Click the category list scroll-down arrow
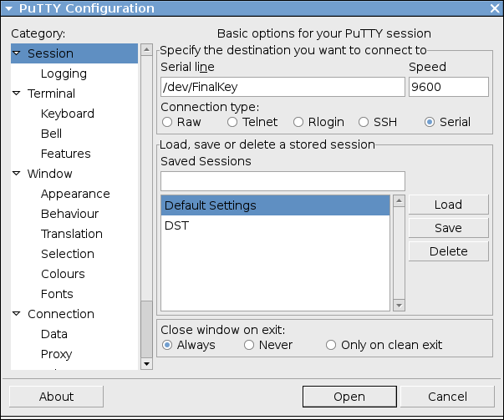Image resolution: width=504 pixels, height=420 pixels. [x=146, y=364]
